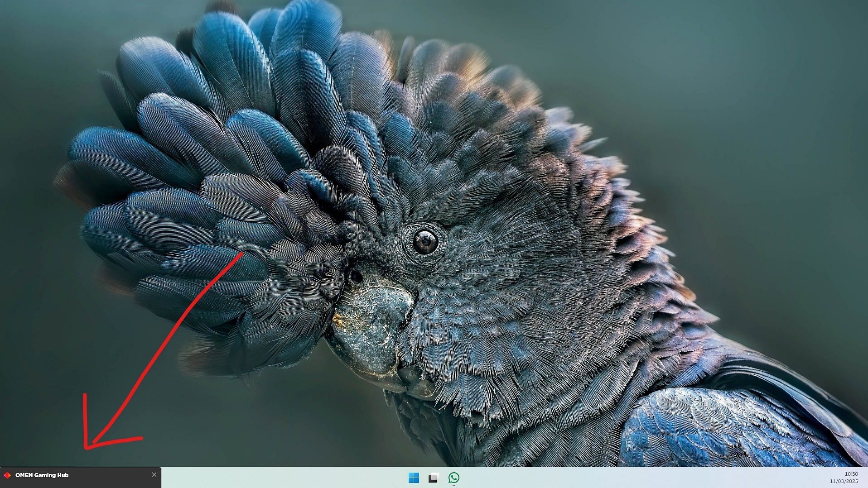Click the red OMEN diamond logo
Viewport: 868px width, 488px height.
click(x=7, y=475)
